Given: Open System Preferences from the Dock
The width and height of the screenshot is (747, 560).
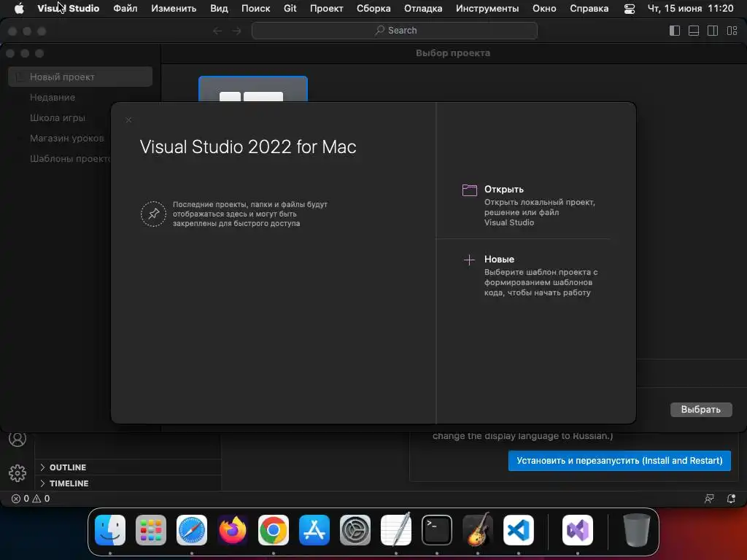Looking at the screenshot, I should tap(355, 530).
